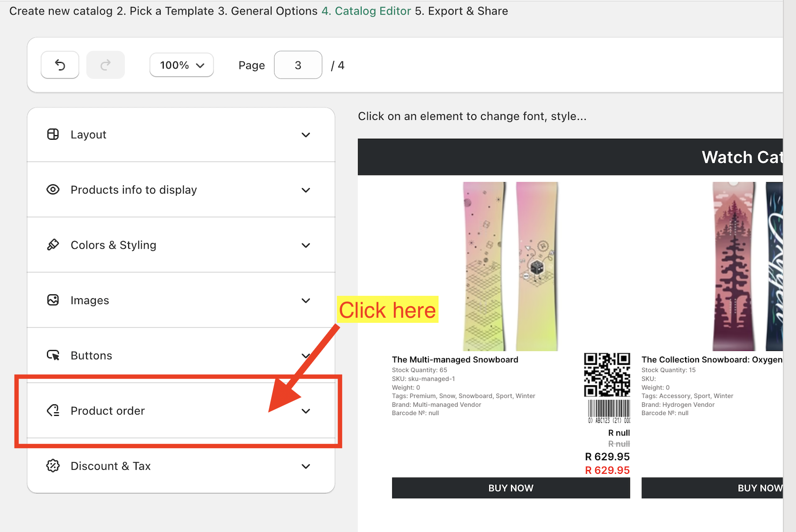Select the text Stock Quantity: 15
This screenshot has width=796, height=532.
[669, 370]
